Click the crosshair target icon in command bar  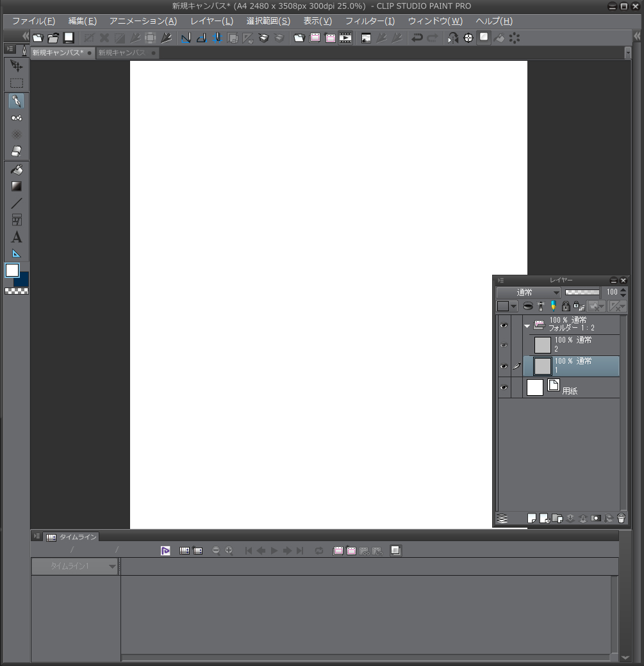click(468, 38)
